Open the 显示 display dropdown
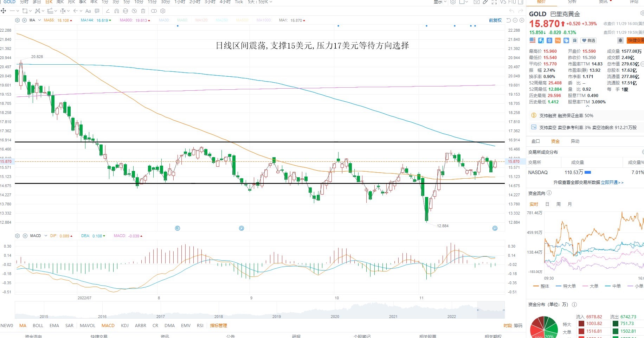Screen dimensions: 644x338 (x=440, y=2)
